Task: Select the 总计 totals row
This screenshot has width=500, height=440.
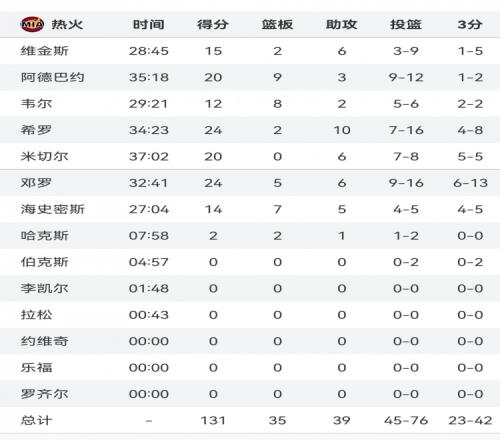Action: click(x=250, y=420)
